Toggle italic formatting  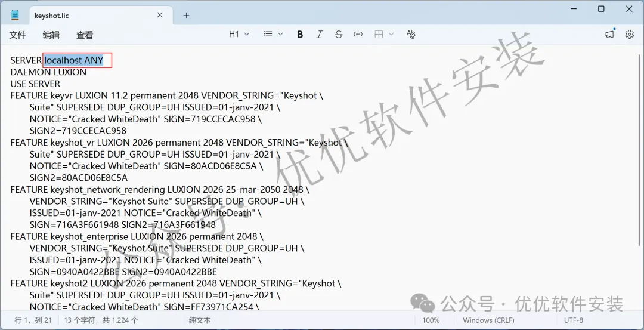(x=319, y=35)
